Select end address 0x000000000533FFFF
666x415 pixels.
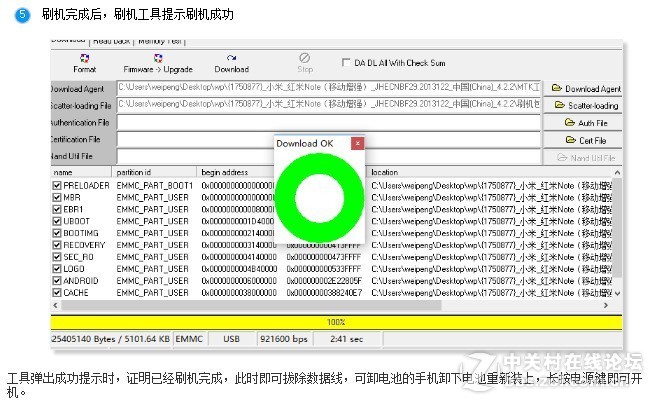[324, 269]
